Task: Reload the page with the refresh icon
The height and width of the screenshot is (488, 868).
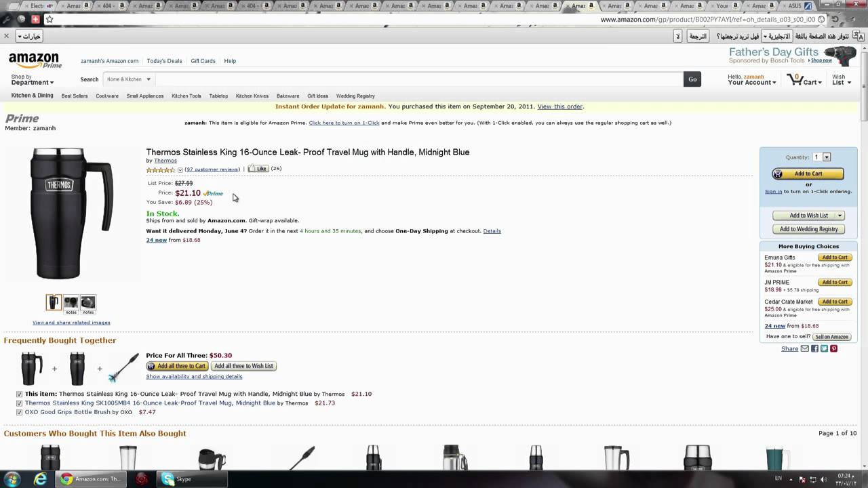Action: (x=835, y=19)
